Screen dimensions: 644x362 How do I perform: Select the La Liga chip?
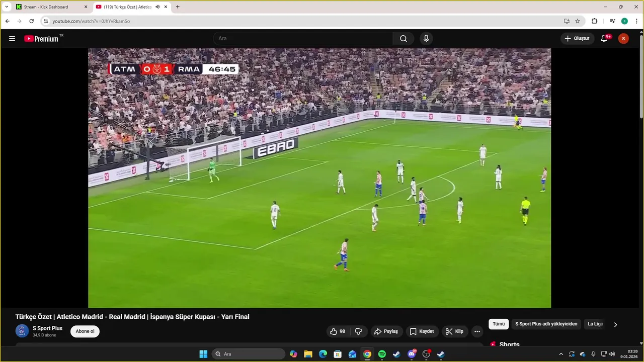[x=595, y=324]
